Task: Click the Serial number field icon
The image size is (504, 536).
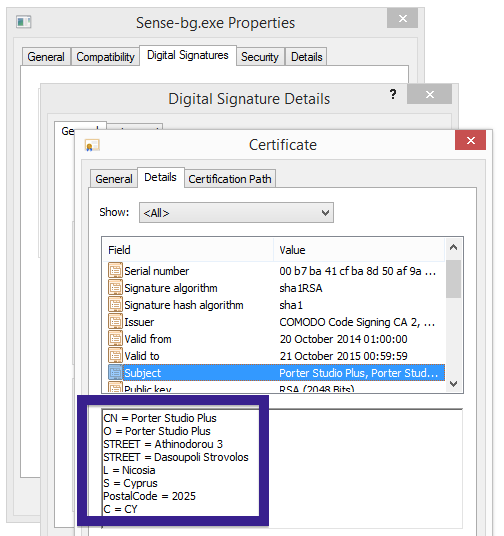Action: click(115, 271)
